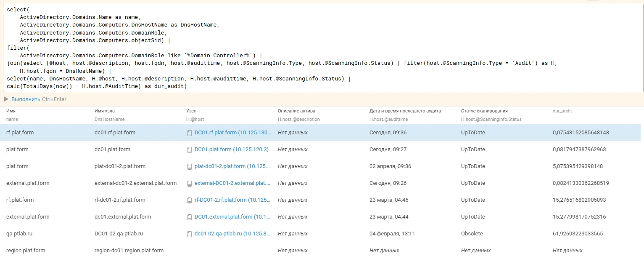This screenshot has width=644, height=267.
Task: Click the host icon beside dc01-02.qa-ptlab.ru link
Action: pyautogui.click(x=190, y=234)
